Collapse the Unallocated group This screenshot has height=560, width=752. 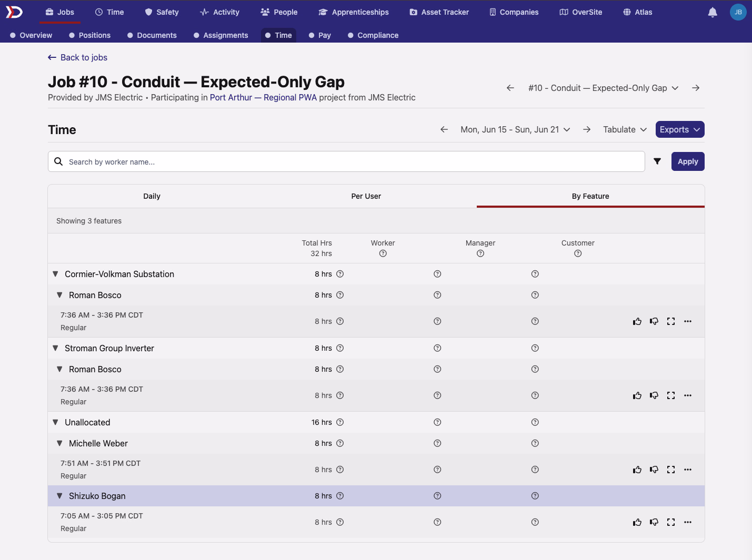click(55, 422)
